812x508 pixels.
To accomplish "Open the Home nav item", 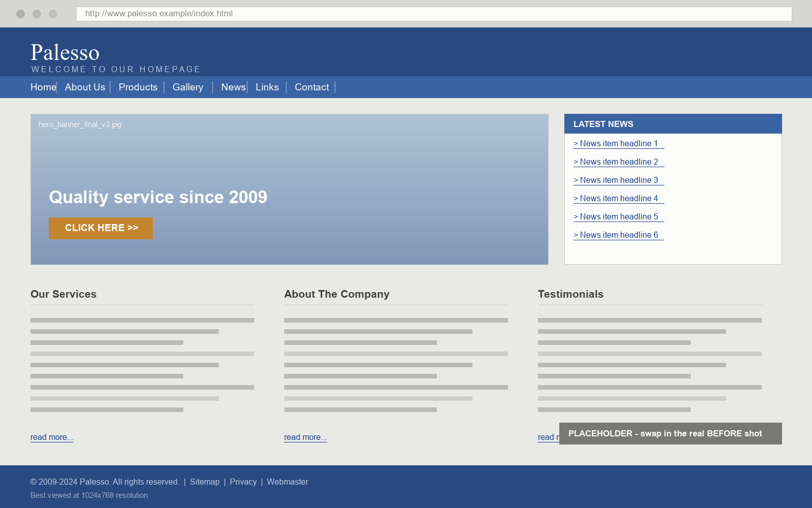I will pos(43,87).
